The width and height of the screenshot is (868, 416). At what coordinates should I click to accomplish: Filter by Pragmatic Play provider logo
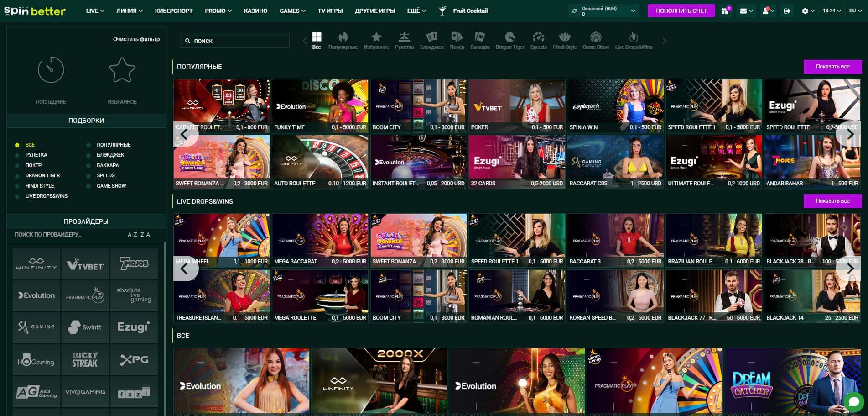click(85, 295)
